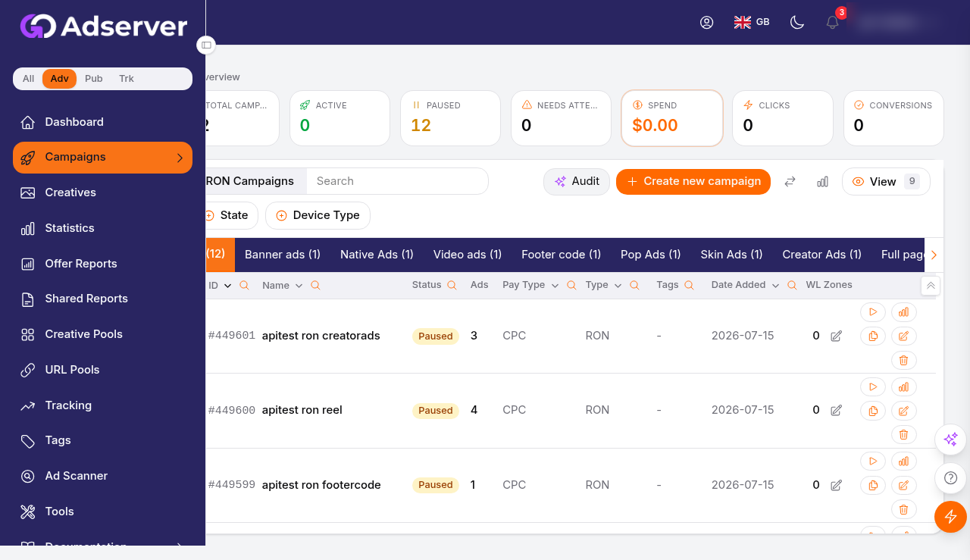Click the swap arrows icon beside Create new campaign

click(790, 182)
